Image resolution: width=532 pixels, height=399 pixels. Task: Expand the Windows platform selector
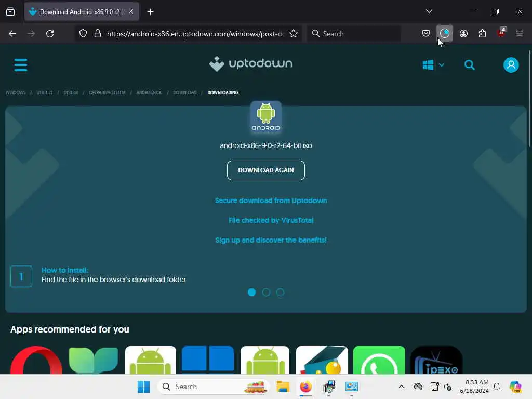click(433, 65)
